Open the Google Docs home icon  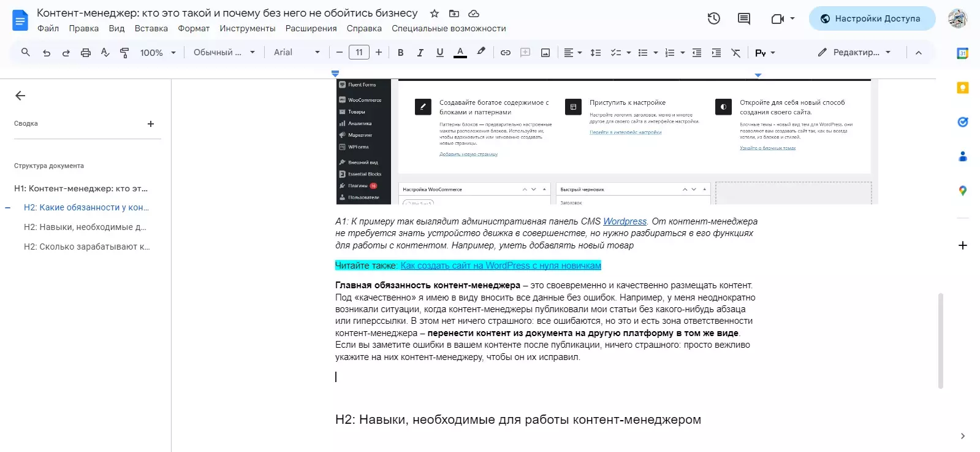point(20,20)
